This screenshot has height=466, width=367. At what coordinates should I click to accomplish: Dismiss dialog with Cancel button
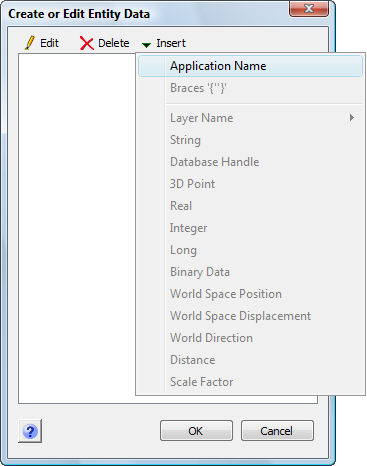(x=277, y=431)
